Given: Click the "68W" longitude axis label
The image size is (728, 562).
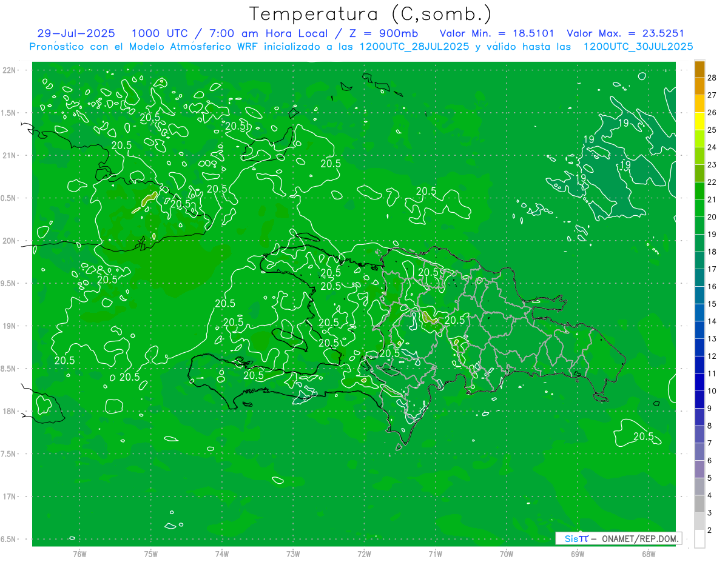Looking at the screenshot, I should (649, 553).
